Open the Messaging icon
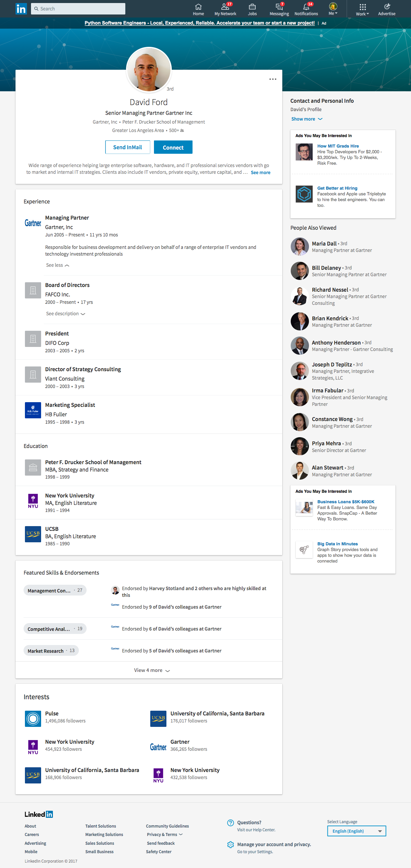411x868 pixels. [279, 7]
